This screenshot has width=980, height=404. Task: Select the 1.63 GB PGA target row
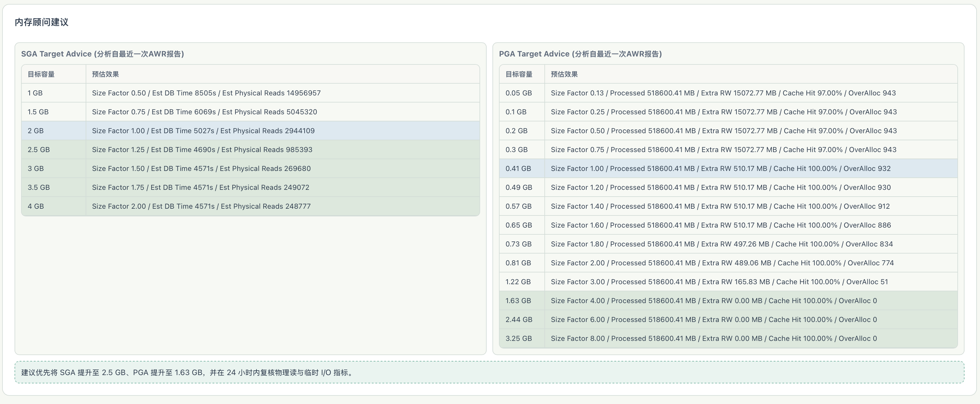click(x=728, y=301)
